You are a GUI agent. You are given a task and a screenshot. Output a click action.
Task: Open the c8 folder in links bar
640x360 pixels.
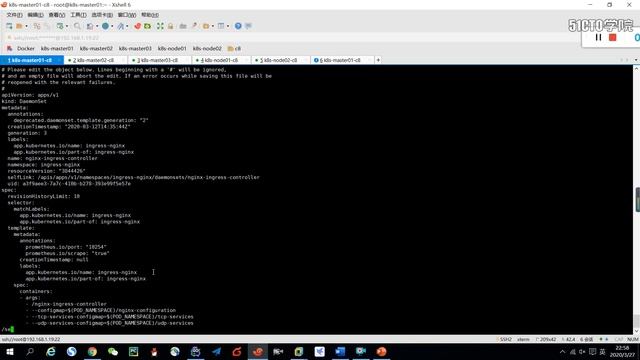234,49
